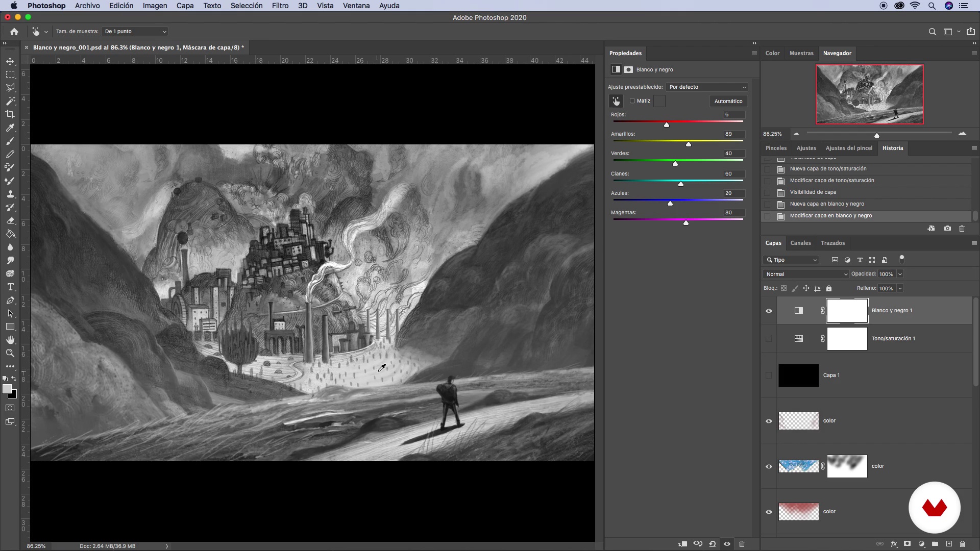The image size is (980, 551).
Task: Delete the adjustment layer from Properties footer
Action: point(742,544)
